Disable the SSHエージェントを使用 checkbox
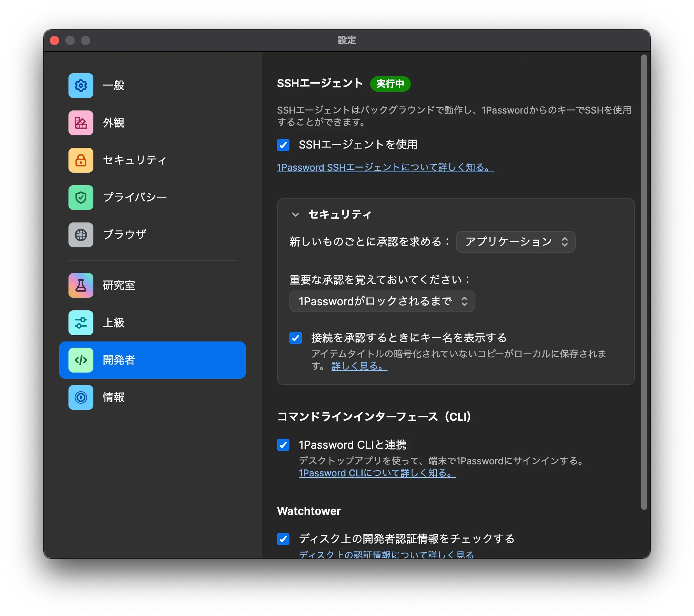The image size is (694, 616). click(x=283, y=145)
